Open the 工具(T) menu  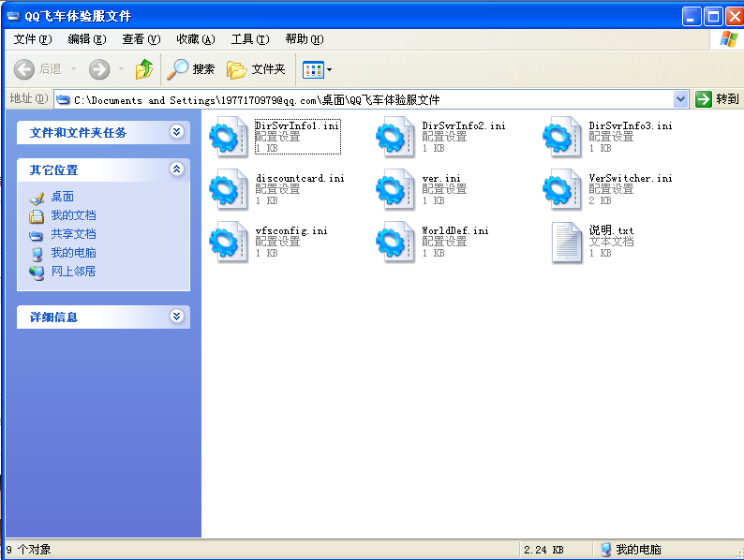pyautogui.click(x=250, y=39)
